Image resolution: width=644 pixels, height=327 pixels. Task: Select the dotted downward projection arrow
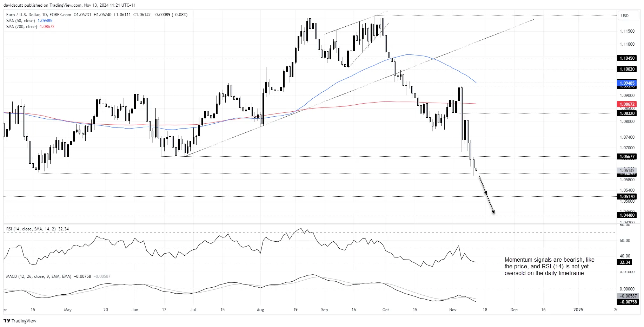[x=487, y=195]
